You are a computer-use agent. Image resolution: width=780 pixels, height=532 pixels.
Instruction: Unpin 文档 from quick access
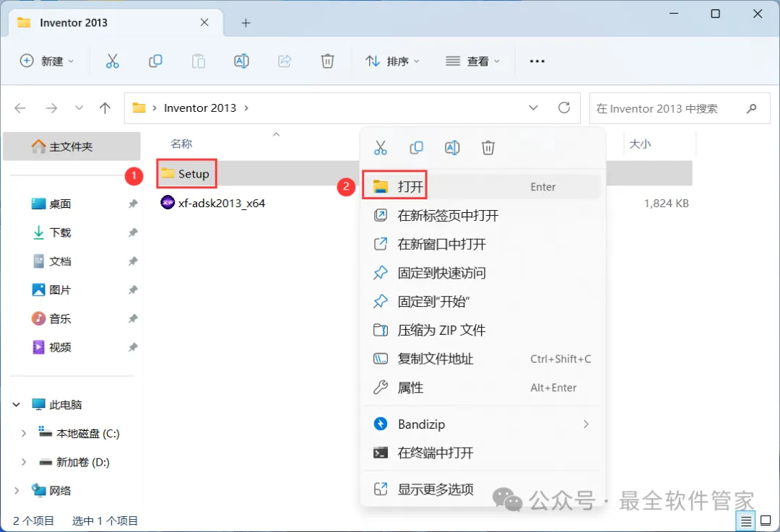point(133,261)
